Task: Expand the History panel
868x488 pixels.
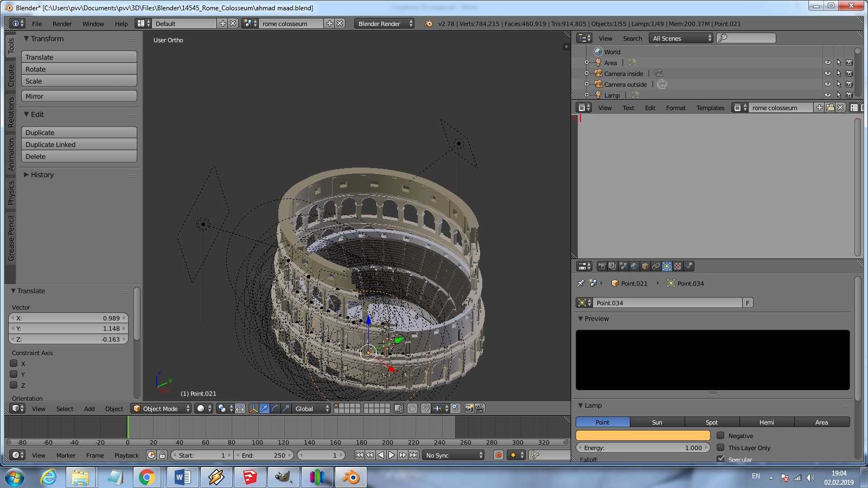Action: pyautogui.click(x=42, y=175)
